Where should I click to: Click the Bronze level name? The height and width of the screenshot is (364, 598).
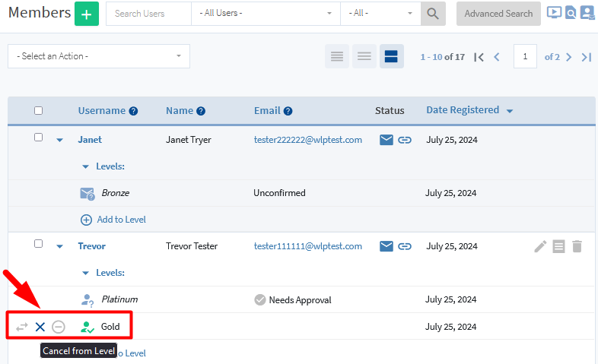(x=116, y=193)
